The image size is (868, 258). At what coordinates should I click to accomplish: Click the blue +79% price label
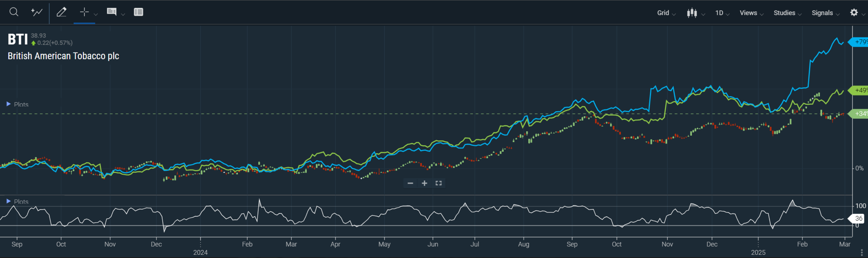pyautogui.click(x=860, y=42)
